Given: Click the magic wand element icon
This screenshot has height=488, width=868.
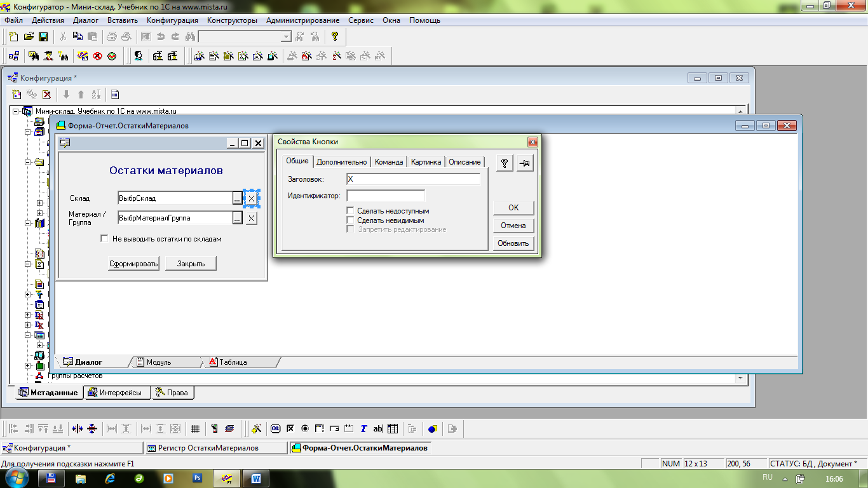Looking at the screenshot, I should coord(257,428).
